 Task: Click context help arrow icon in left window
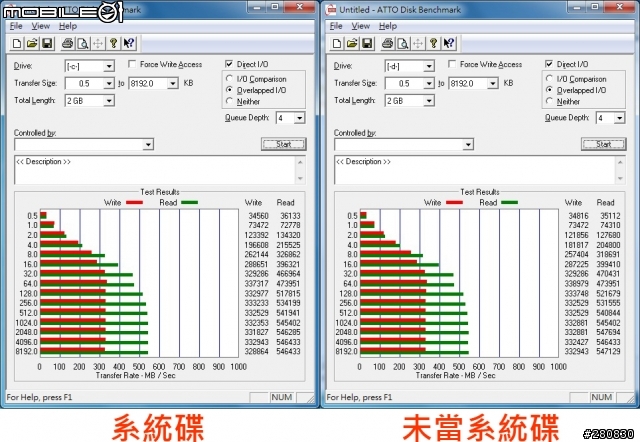pos(129,43)
